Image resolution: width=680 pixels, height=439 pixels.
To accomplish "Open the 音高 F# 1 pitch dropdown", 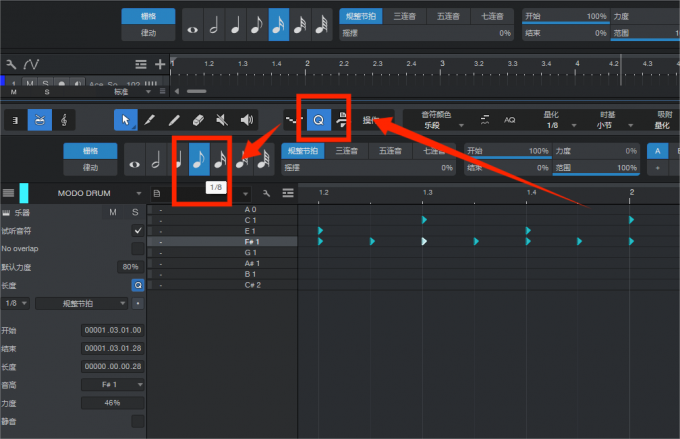I will click(113, 385).
